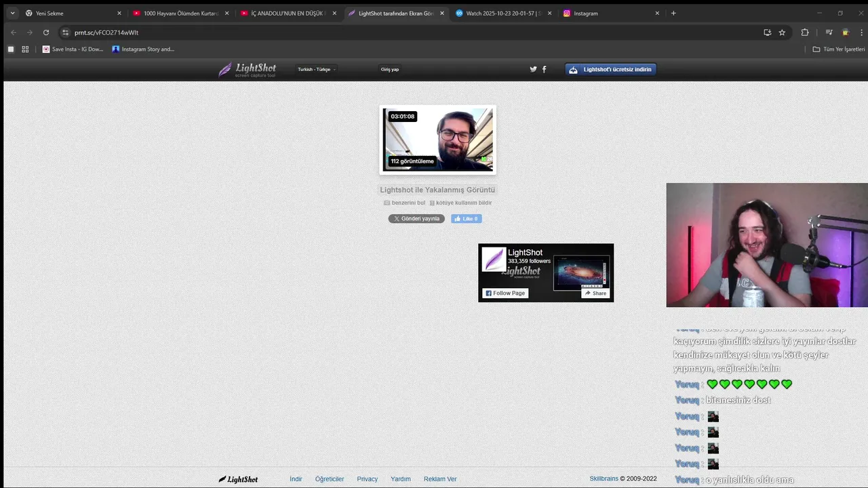Click Follow Page on LightShot Facebook widget
868x488 pixels.
click(505, 293)
